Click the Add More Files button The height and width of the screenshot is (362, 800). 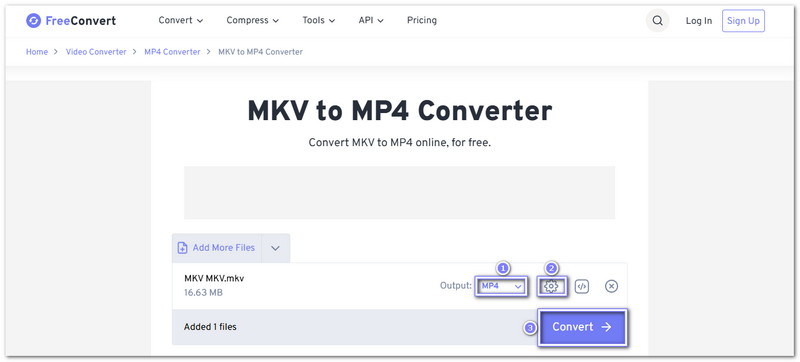click(216, 248)
